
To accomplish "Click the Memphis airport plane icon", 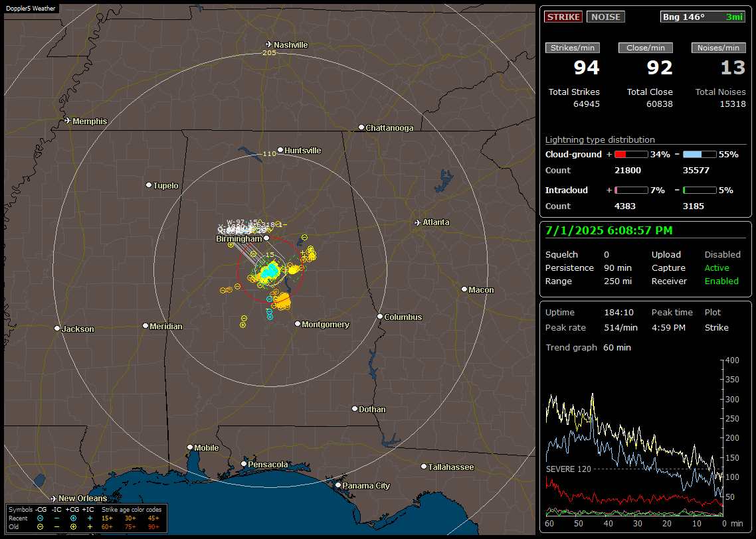I will point(68,121).
